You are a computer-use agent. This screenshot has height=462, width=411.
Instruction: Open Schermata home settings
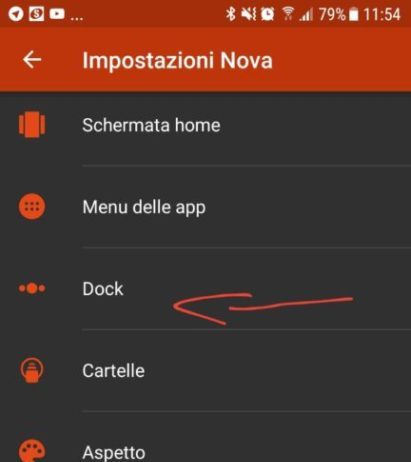(x=205, y=125)
